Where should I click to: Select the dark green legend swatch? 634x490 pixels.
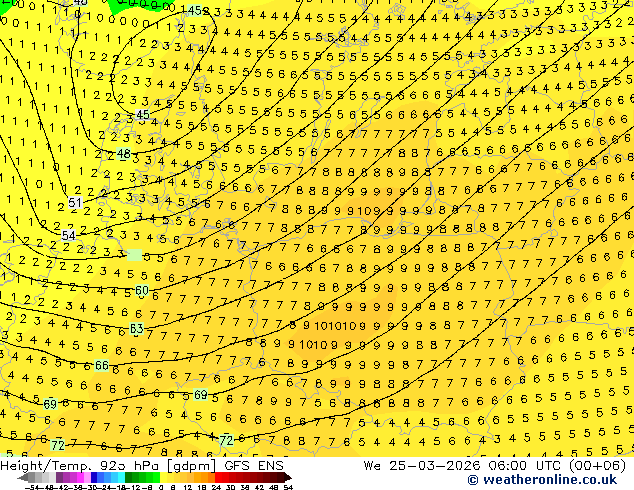tap(129, 478)
